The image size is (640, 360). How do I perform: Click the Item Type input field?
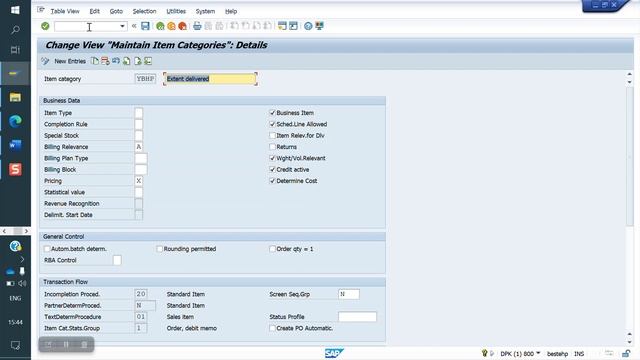click(139, 113)
